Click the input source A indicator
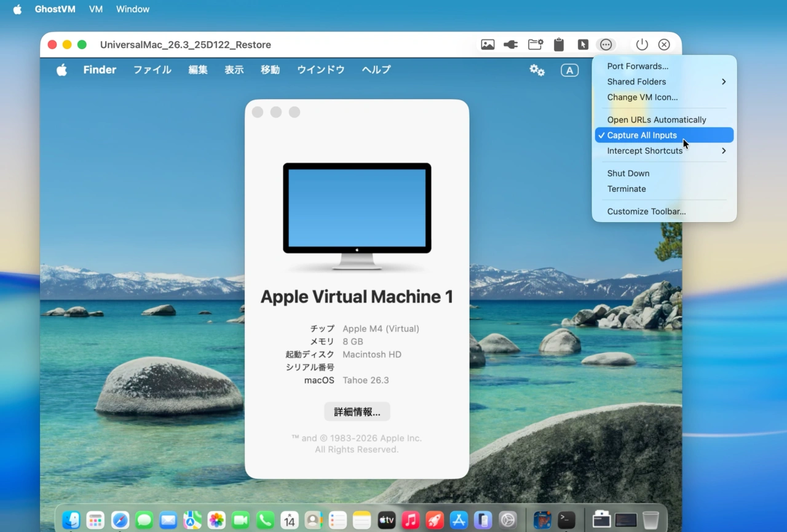Screen dimensions: 787x532 tap(569, 70)
